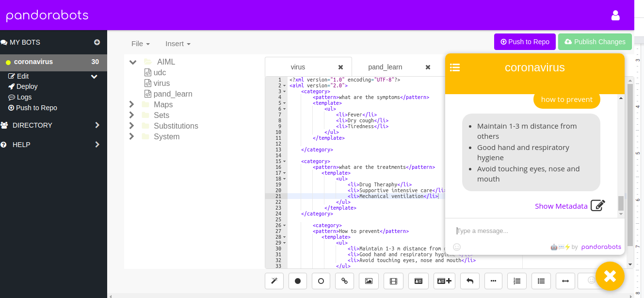
Task: Close the chat widget with orange X
Action: [x=610, y=276]
